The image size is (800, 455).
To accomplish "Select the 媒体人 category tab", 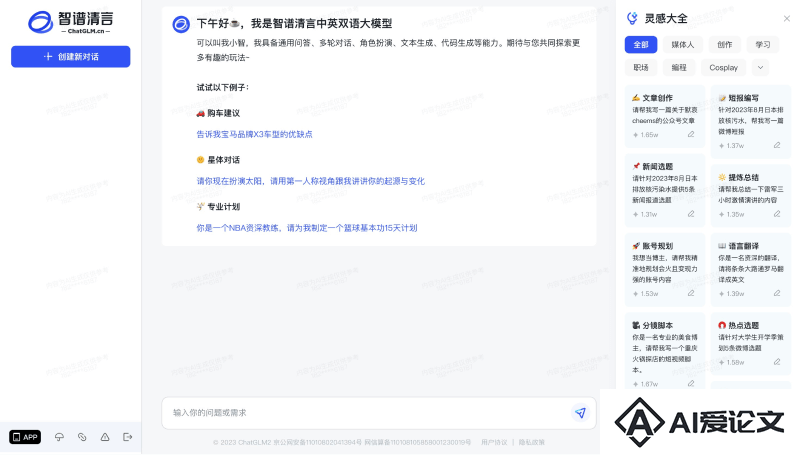I will [683, 44].
